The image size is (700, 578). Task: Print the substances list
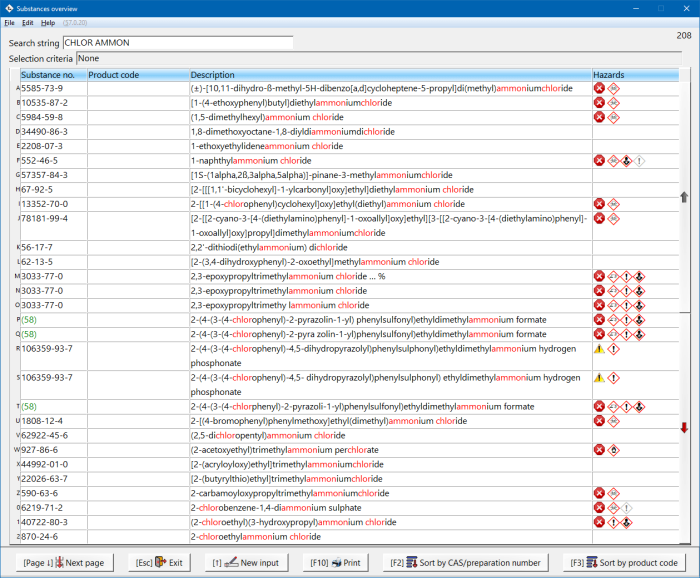pyautogui.click(x=336, y=563)
